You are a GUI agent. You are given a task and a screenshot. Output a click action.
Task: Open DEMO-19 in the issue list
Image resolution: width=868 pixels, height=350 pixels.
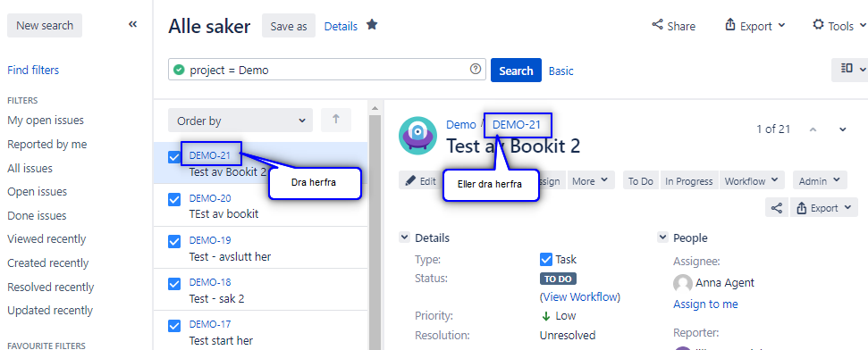tap(210, 240)
